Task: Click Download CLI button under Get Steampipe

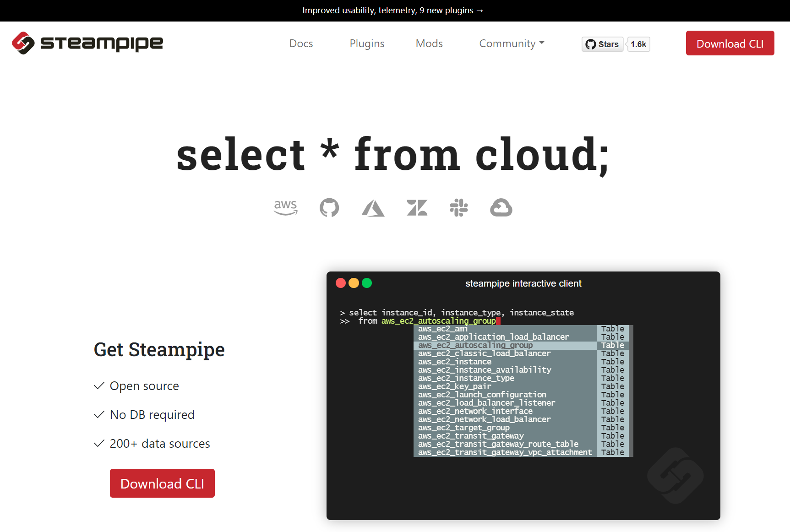Action: (162, 483)
